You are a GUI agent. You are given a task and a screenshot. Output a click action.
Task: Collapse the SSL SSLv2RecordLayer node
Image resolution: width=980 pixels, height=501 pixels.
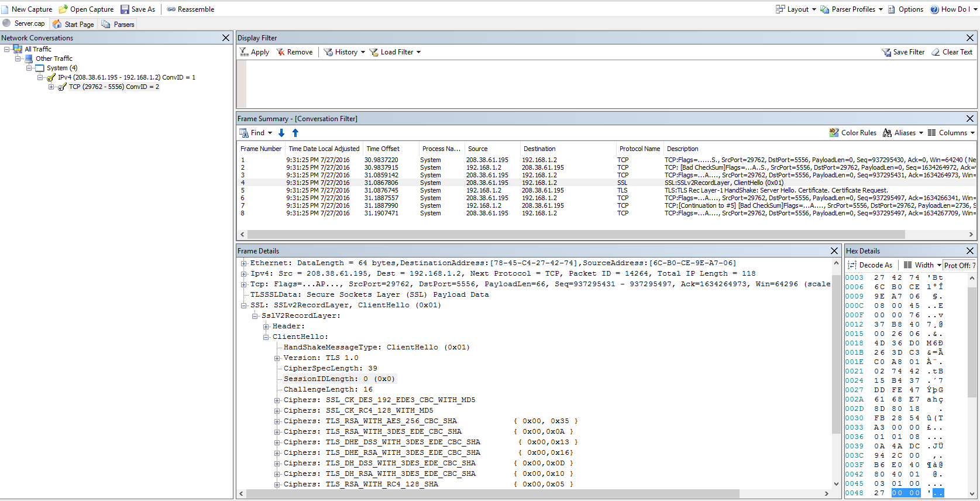244,306
